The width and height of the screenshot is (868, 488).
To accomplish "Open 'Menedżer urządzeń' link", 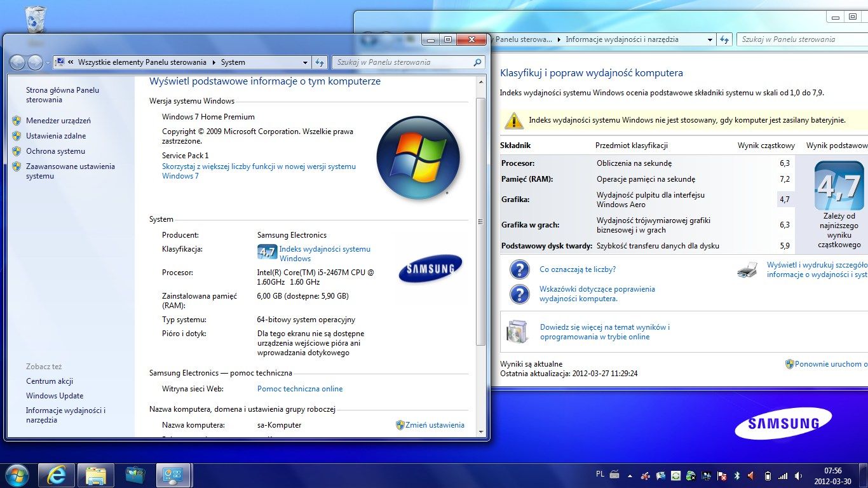I will point(58,121).
